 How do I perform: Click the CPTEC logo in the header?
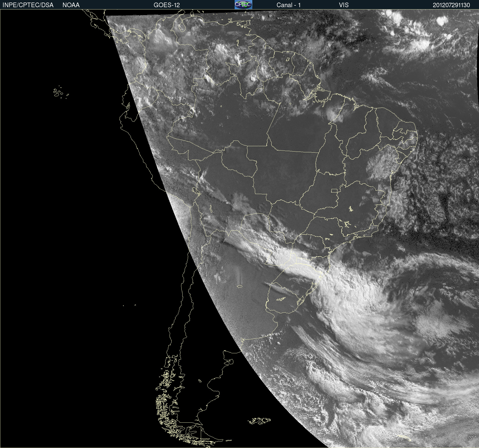pos(243,5)
